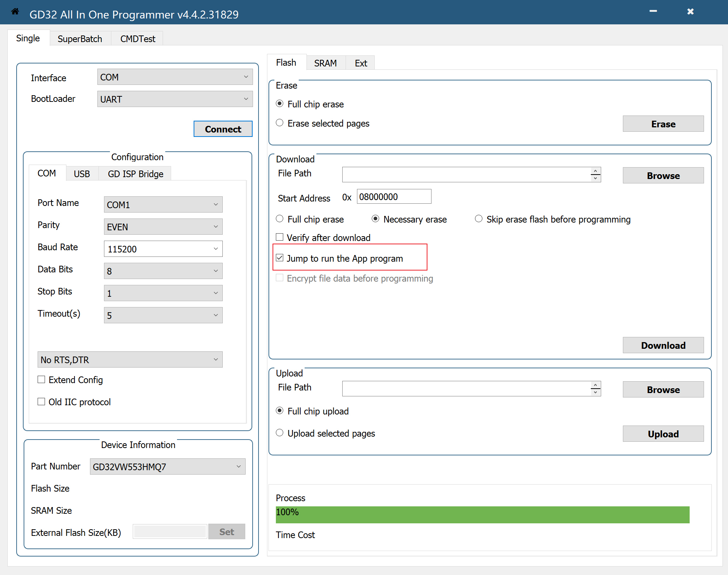This screenshot has height=575, width=728.
Task: Click the home icon in title bar
Action: (15, 11)
